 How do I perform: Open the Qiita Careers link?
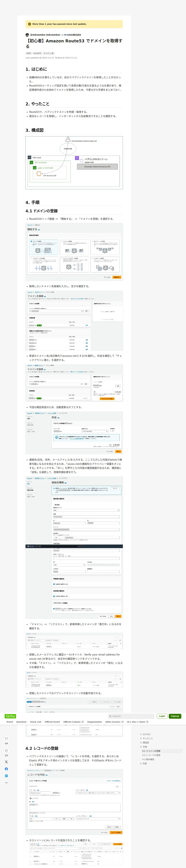[114, 722]
